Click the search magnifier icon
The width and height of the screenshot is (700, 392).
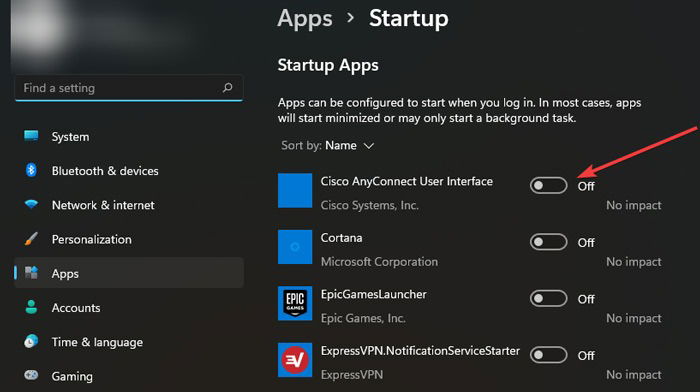point(227,88)
